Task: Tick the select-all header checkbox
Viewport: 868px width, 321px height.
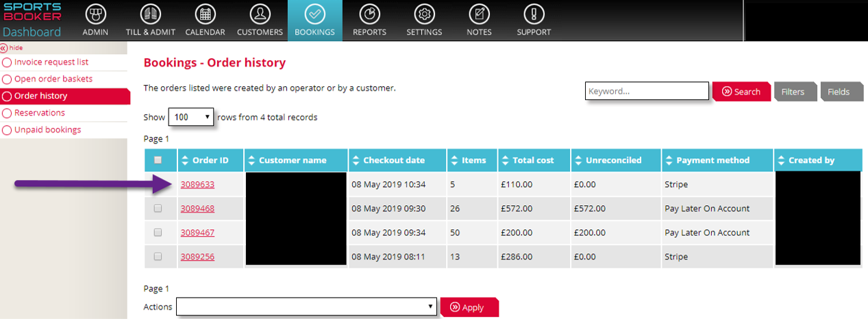Action: click(158, 160)
